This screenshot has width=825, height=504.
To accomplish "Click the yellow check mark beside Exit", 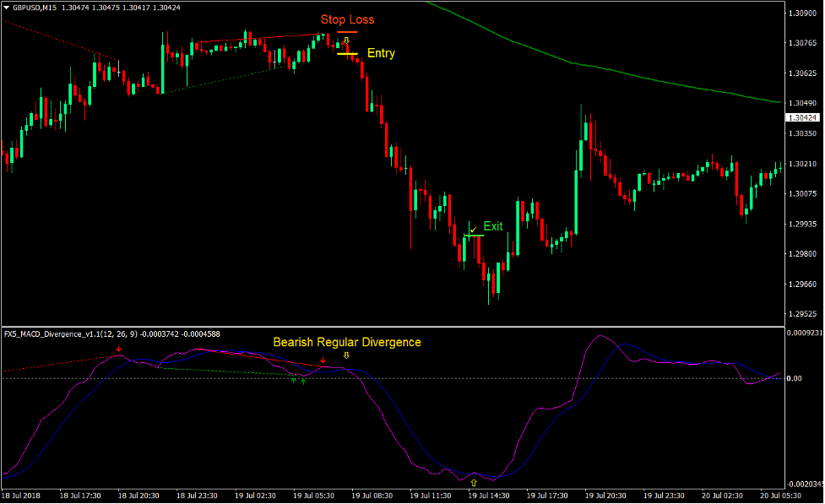I will tap(473, 228).
